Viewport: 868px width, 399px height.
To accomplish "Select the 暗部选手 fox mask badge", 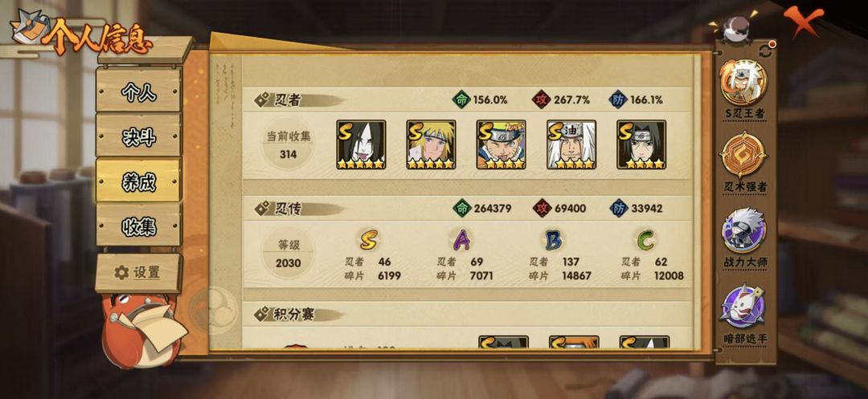I will point(743,306).
